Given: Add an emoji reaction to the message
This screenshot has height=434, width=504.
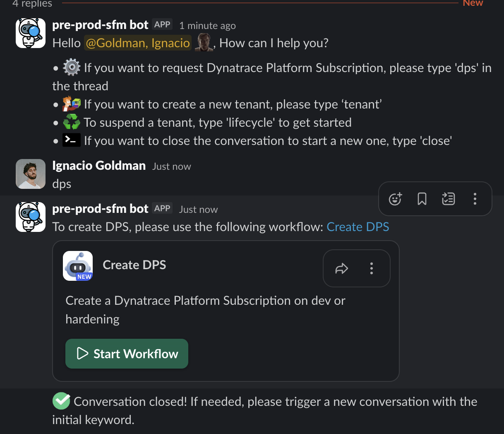Looking at the screenshot, I should click(x=395, y=199).
